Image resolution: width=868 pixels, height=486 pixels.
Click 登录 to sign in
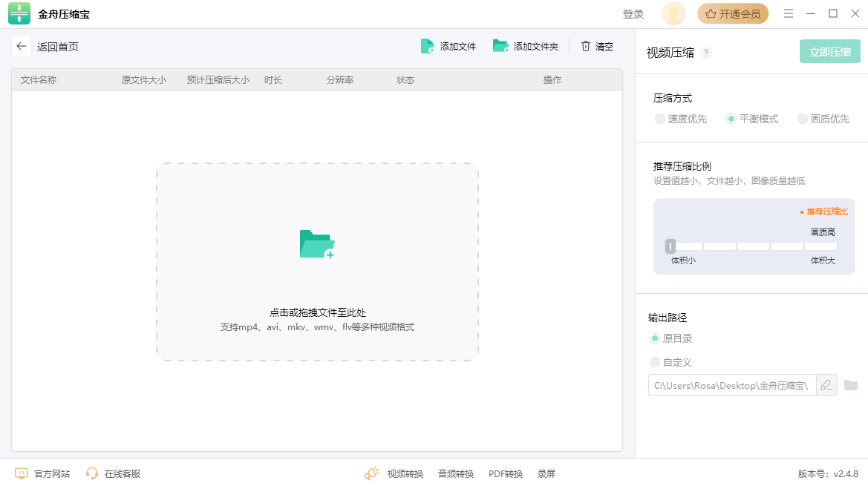point(633,13)
